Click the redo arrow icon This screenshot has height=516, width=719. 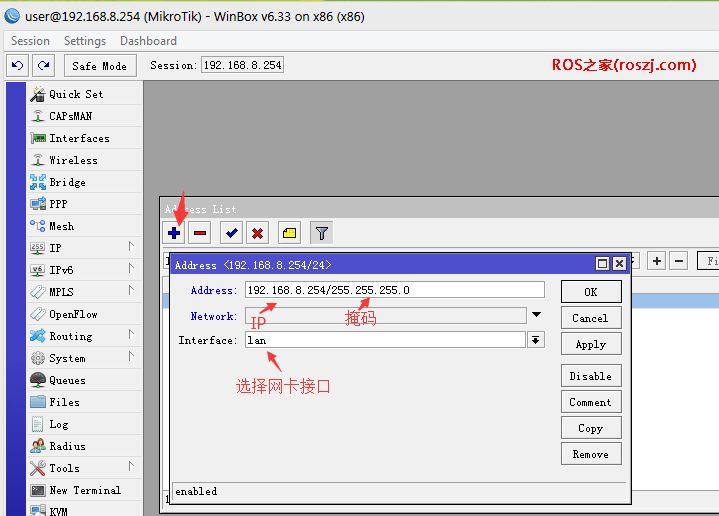pyautogui.click(x=42, y=65)
